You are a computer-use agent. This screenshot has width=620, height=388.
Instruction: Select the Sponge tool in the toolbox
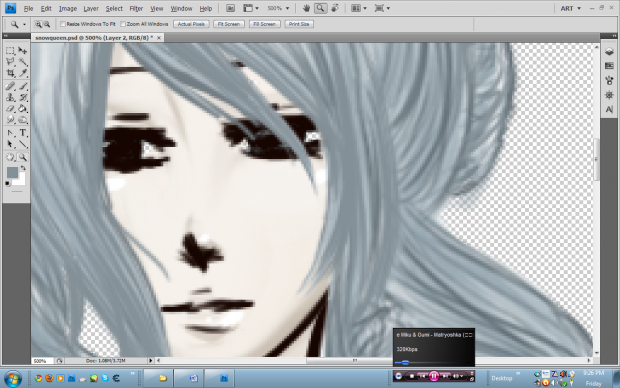point(23,119)
